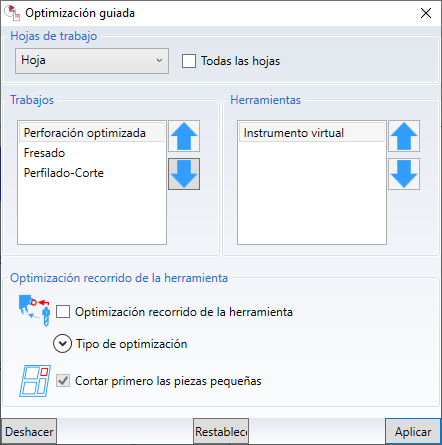The width and height of the screenshot is (442, 445).
Task: Click the Deshacer button
Action: click(x=29, y=431)
